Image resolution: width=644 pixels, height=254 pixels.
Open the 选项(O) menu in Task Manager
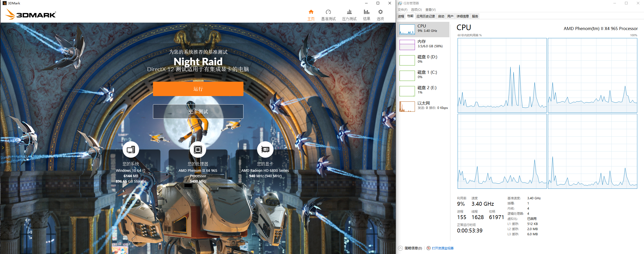416,10
